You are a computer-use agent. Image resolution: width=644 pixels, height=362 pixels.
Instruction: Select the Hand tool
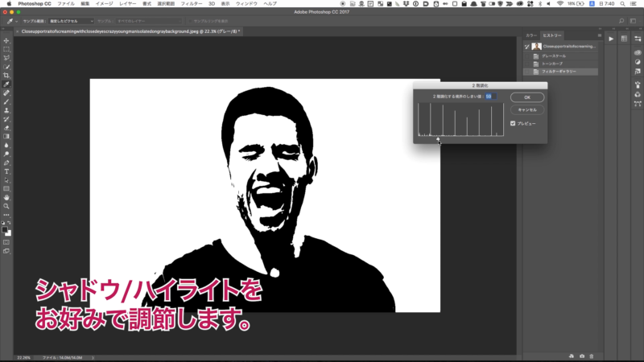[6, 198]
